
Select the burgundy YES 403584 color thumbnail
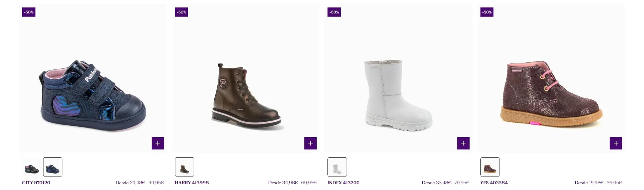point(490,167)
